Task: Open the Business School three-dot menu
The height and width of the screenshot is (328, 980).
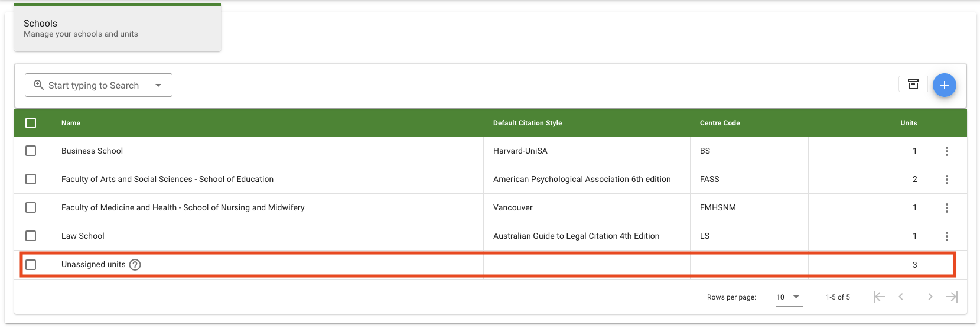Action: [x=946, y=151]
